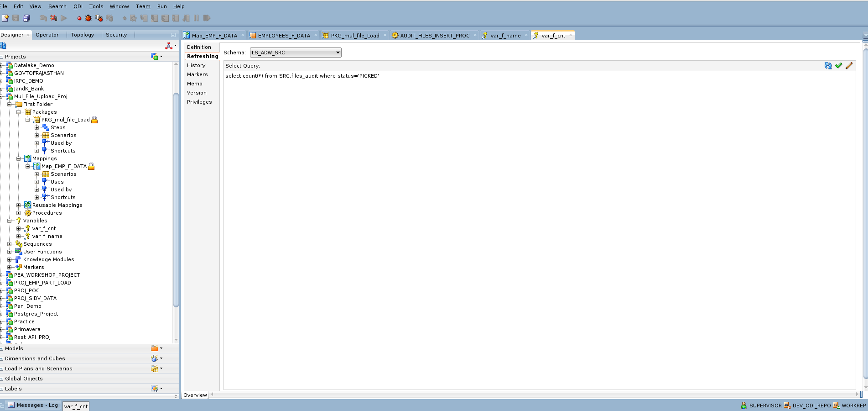The width and height of the screenshot is (868, 411).
Task: Collapse the Variables tree node
Action: (x=10, y=221)
